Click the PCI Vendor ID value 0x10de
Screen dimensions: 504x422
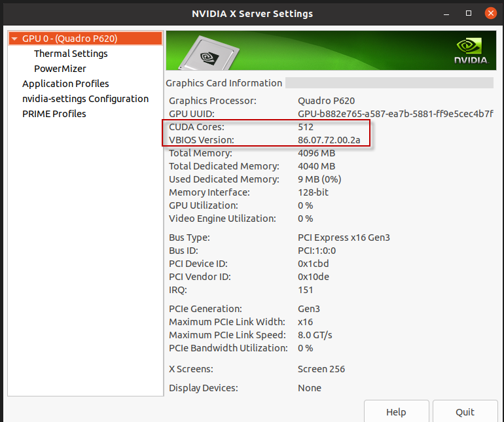point(313,277)
